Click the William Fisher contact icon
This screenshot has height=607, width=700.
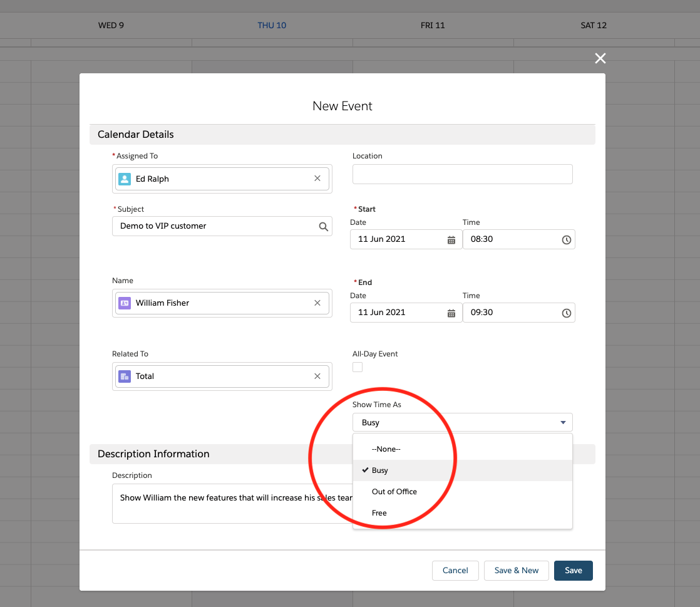125,303
